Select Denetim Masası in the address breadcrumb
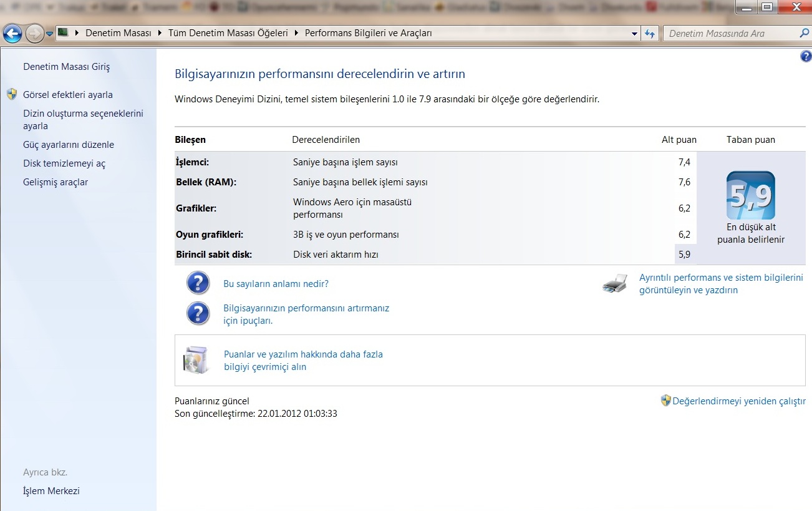Image resolution: width=812 pixels, height=511 pixels. pos(118,33)
